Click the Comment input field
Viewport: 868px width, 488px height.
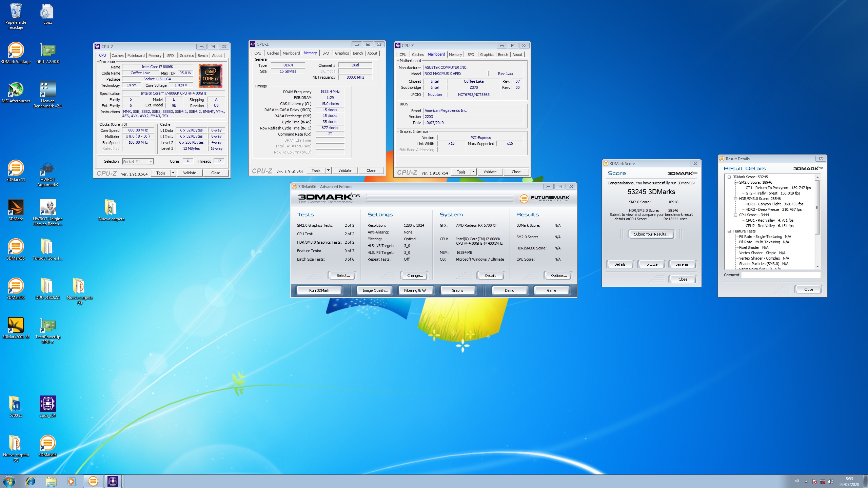(x=781, y=275)
